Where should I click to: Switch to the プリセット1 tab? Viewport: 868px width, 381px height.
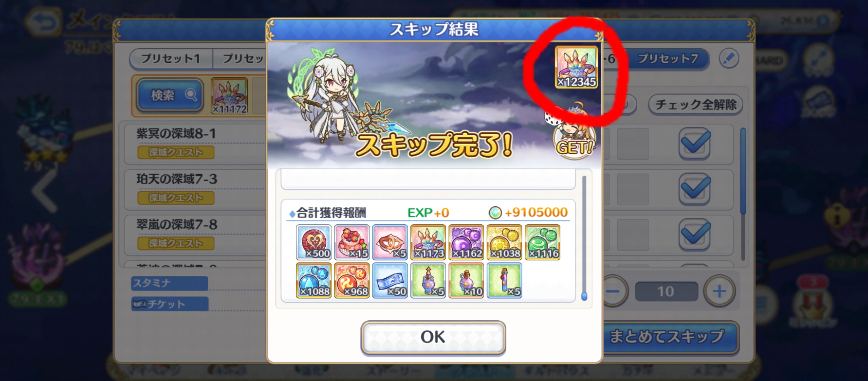pos(171,59)
